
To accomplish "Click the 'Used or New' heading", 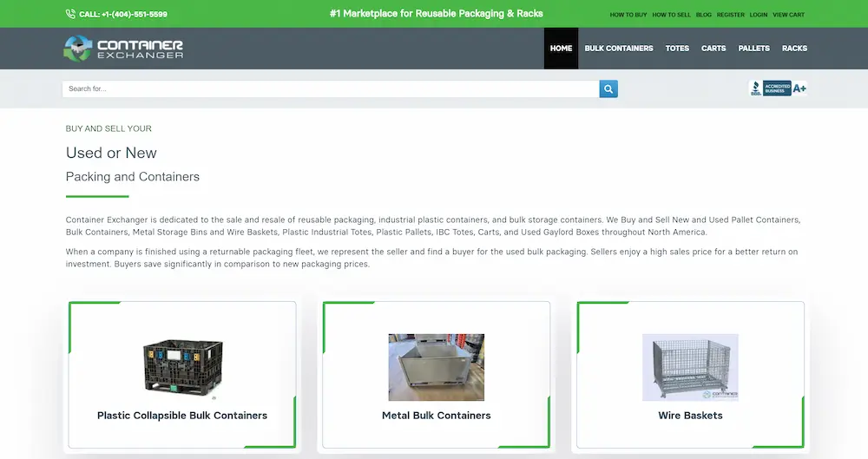I will click(111, 153).
